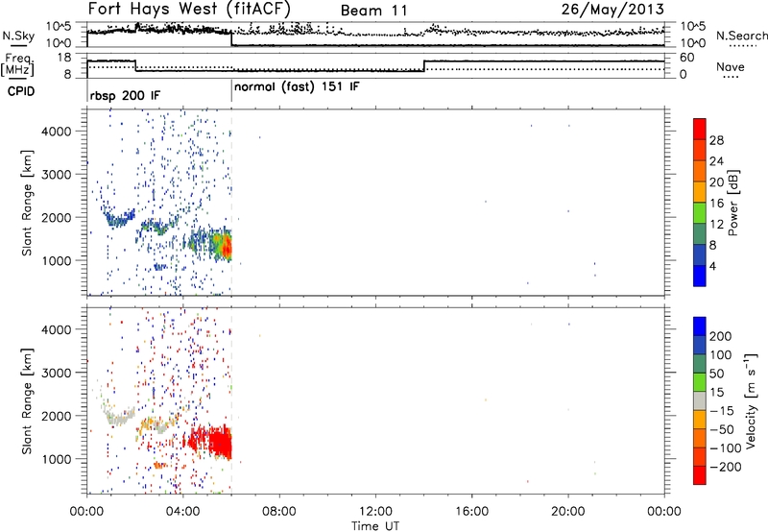Click the date '26/May/2013'

click(x=612, y=10)
